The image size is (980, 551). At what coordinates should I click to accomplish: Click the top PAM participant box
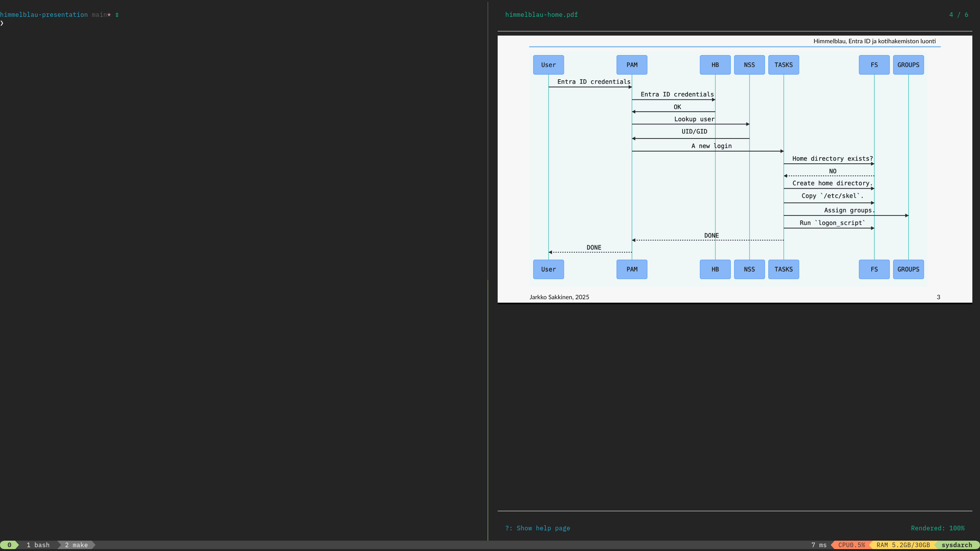tap(632, 65)
